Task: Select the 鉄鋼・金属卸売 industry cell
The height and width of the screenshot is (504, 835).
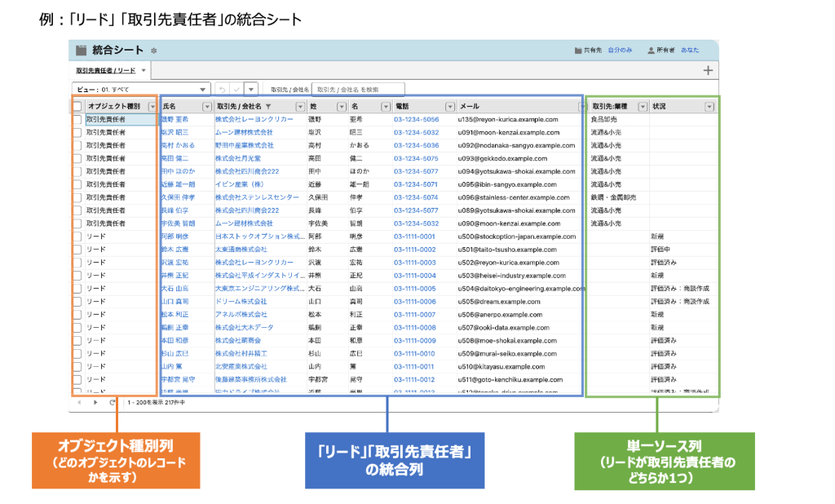Action: pos(613,197)
